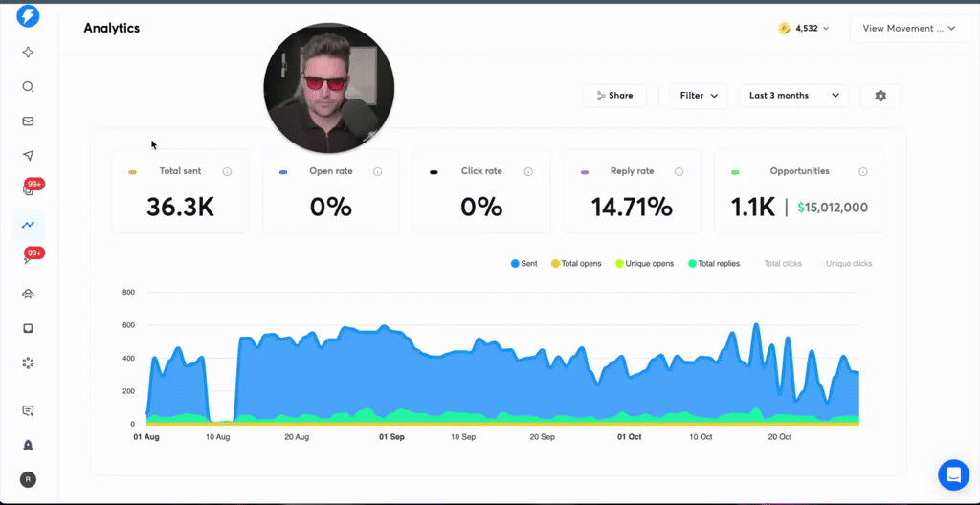Open the sparkle star sidebar icon
Viewport: 980px width, 505px height.
pos(28,53)
